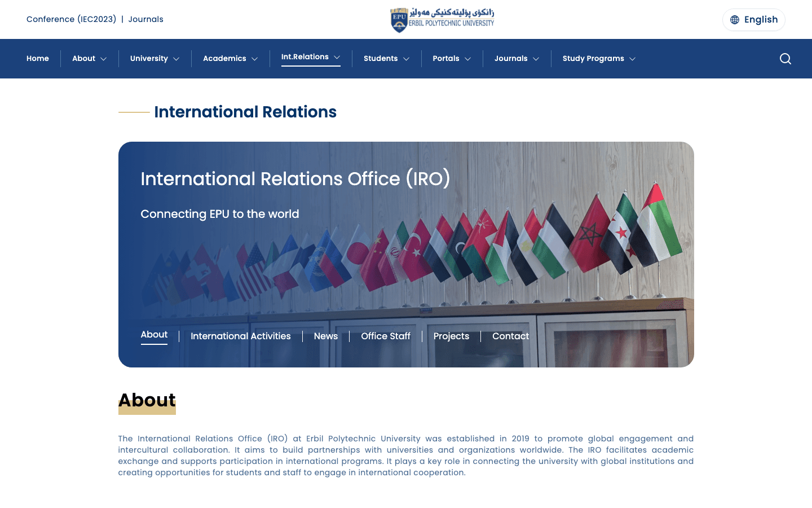Go to Home in the navigation bar
This screenshot has width=812, height=508.
pyautogui.click(x=38, y=59)
